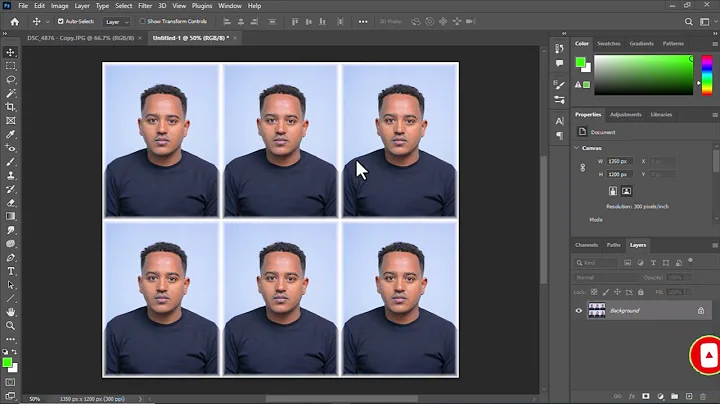Select the Rectangular Marquee tool
This screenshot has width=720, height=404.
(10, 66)
